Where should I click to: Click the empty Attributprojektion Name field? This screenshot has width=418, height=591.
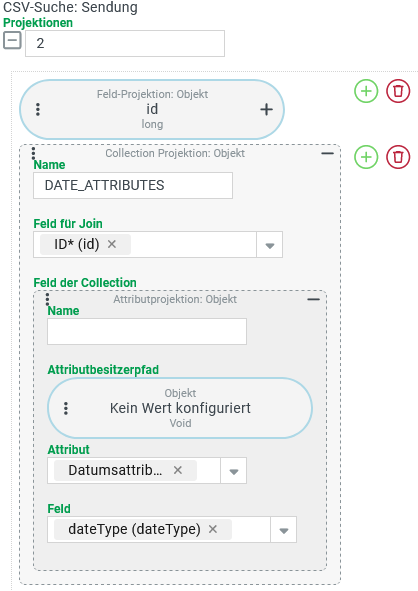147,331
